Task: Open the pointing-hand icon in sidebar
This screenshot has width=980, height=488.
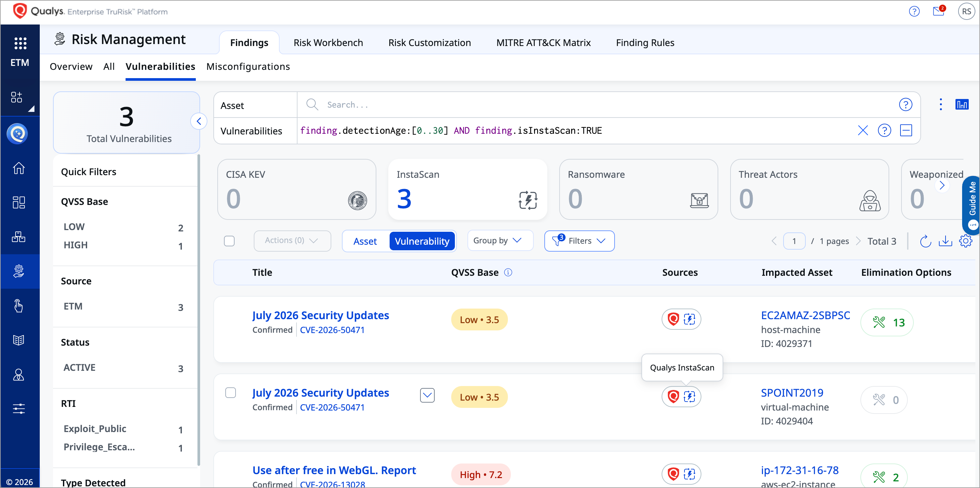Action: (x=19, y=306)
